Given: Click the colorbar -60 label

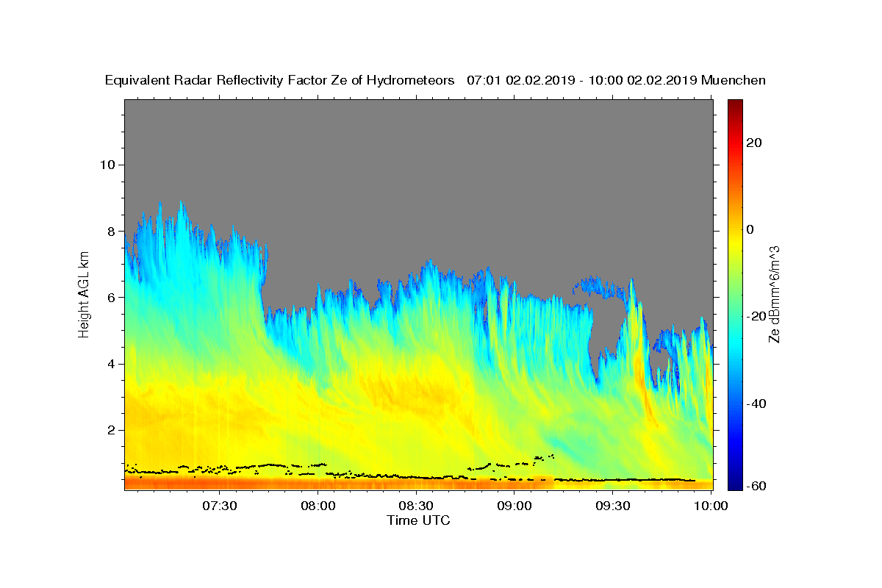Looking at the screenshot, I should pos(756,485).
